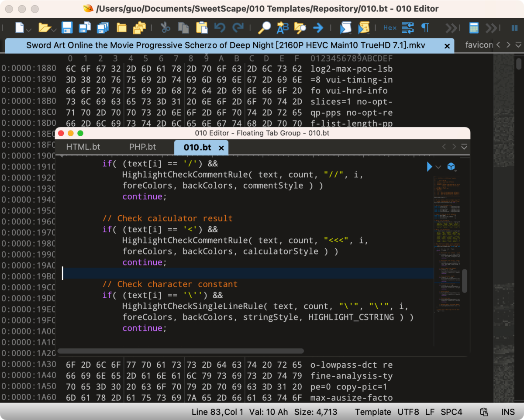
Task: Open floating tab group list dropdown
Action: pos(464,147)
